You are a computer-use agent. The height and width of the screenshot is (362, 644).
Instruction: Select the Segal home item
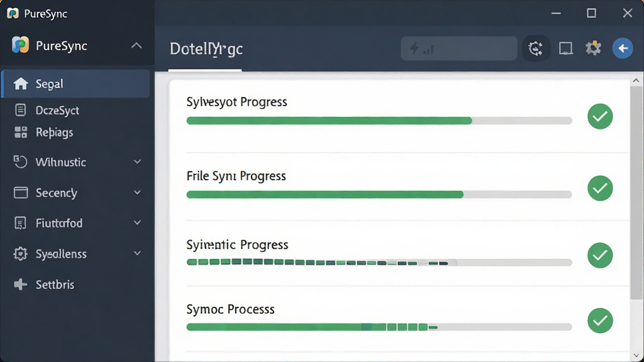[x=75, y=84]
